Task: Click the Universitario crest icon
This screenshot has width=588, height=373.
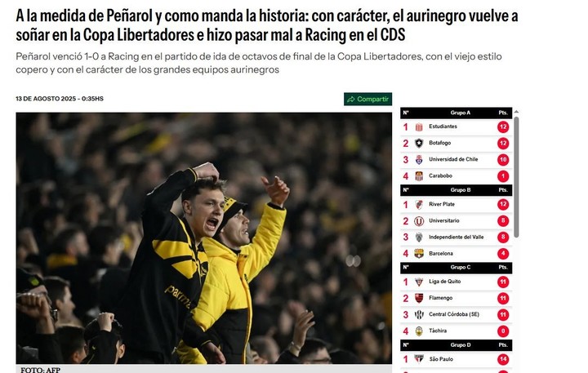Action: 419,221
